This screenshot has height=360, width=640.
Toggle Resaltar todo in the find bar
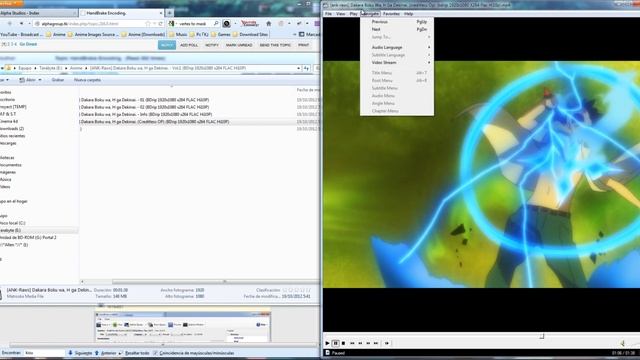point(134,353)
